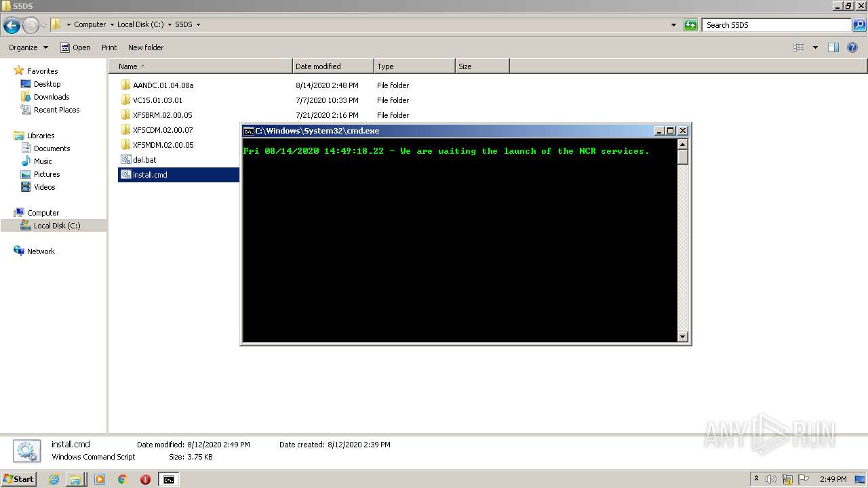This screenshot has width=868, height=488.
Task: Click the Search SSDS input field
Action: (x=776, y=25)
